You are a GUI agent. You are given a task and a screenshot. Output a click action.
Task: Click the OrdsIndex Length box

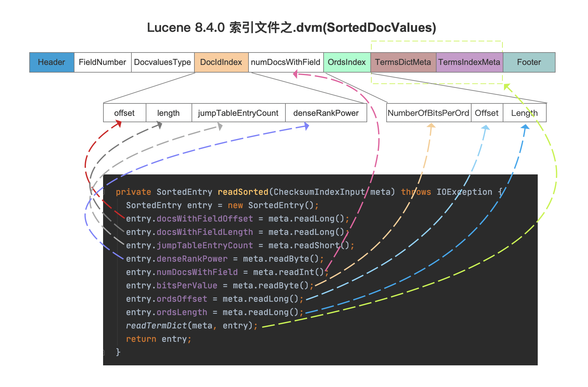click(x=524, y=113)
